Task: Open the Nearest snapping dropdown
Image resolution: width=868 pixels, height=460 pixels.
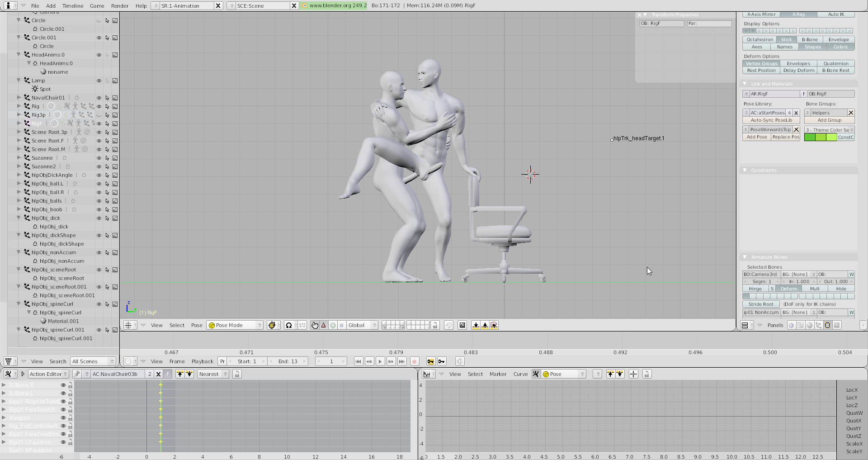Action: pyautogui.click(x=213, y=374)
